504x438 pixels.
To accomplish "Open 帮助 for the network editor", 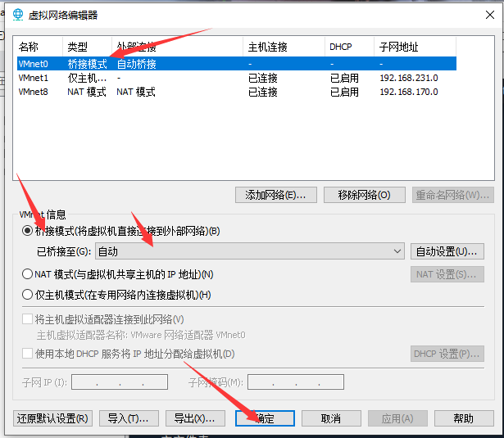I will coord(463,418).
